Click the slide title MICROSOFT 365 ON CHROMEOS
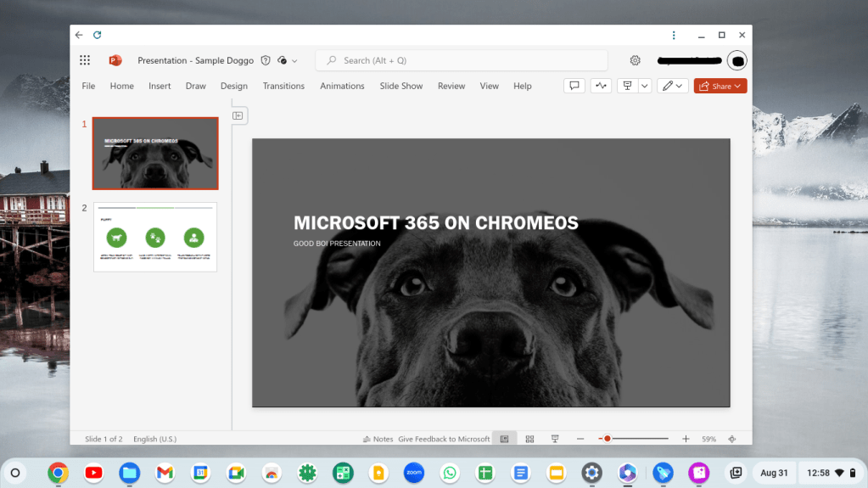This screenshot has width=868, height=488. click(435, 222)
